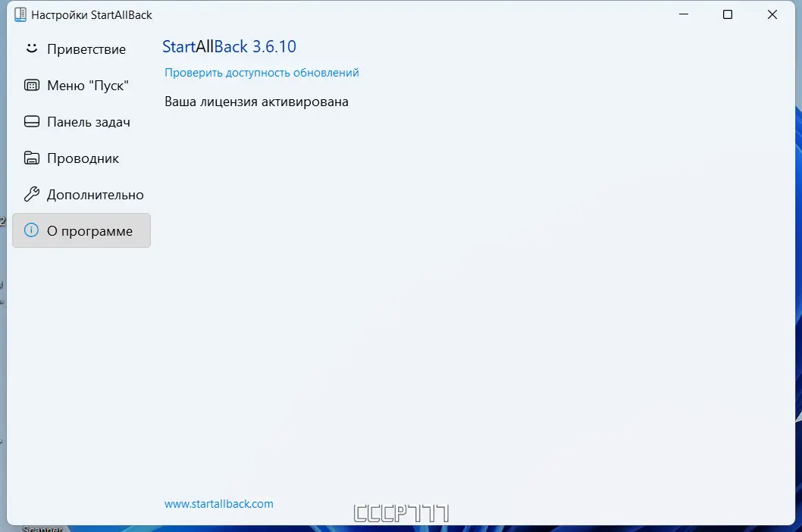Click the folder icon next to Проводник
This screenshot has width=802, height=532.
pyautogui.click(x=31, y=158)
